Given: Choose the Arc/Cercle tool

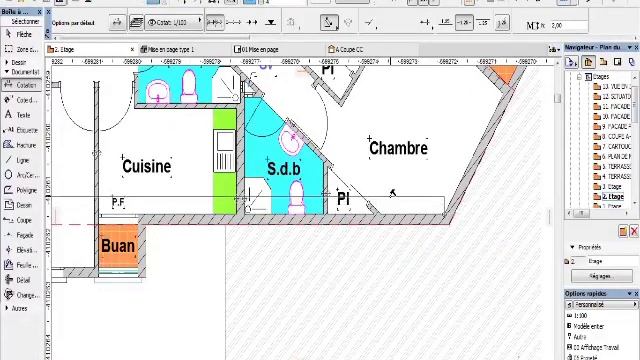Looking at the screenshot, I should (x=20, y=175).
